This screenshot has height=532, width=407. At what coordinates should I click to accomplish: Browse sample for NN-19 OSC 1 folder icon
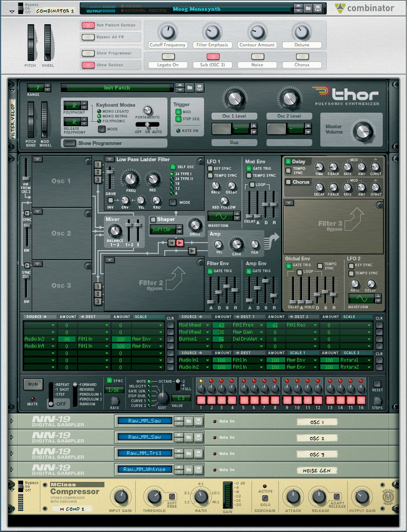click(x=189, y=422)
